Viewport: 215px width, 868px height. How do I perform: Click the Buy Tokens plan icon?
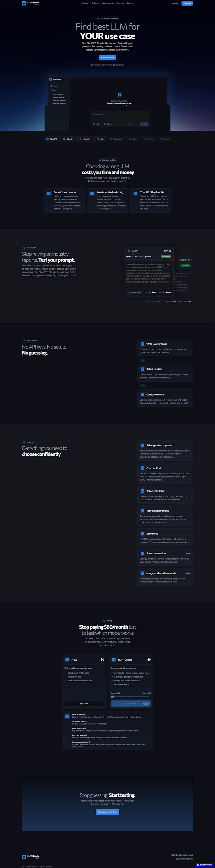[x=114, y=659]
